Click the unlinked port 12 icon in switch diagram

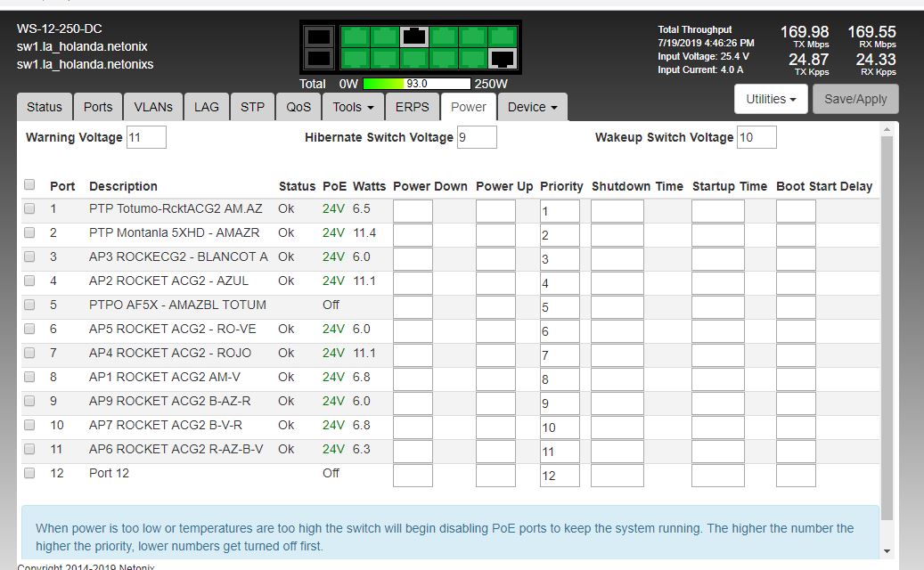503,59
